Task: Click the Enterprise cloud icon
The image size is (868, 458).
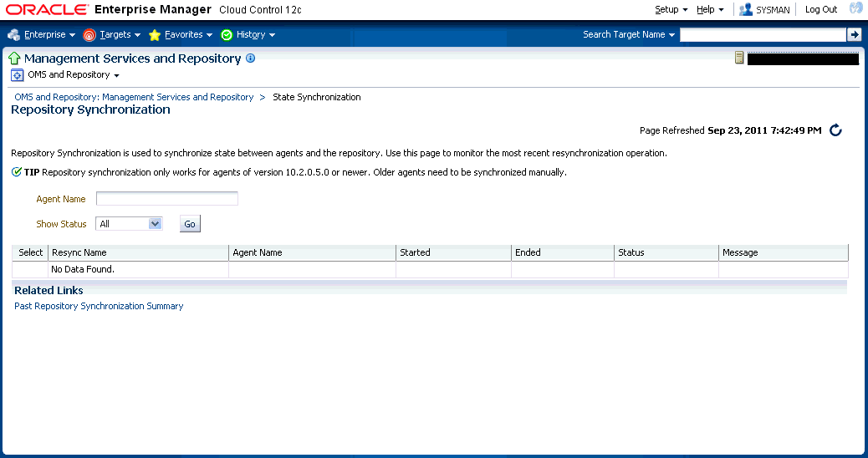Action: point(14,35)
